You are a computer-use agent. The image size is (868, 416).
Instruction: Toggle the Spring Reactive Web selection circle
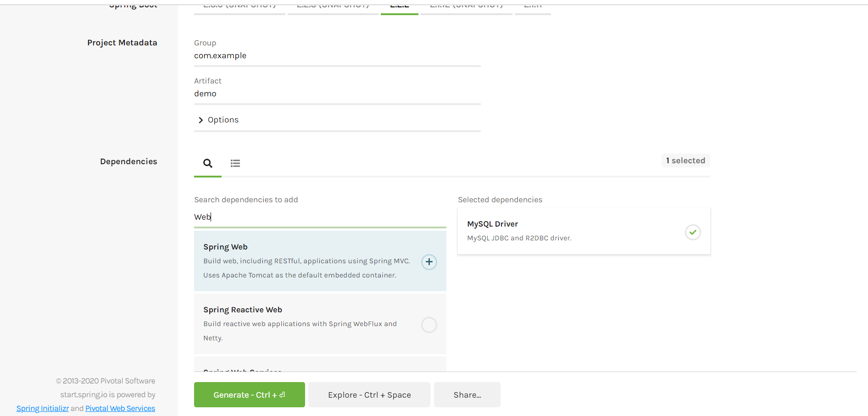429,325
